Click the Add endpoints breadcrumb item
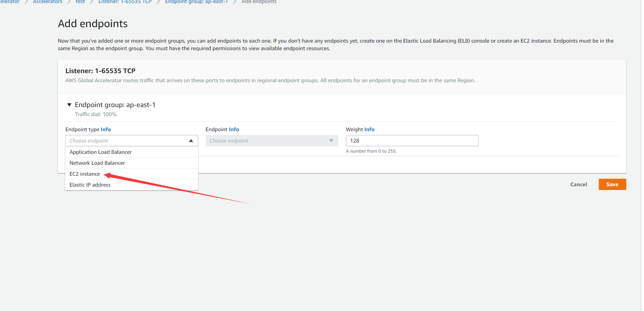The height and width of the screenshot is (311, 644). [259, 2]
